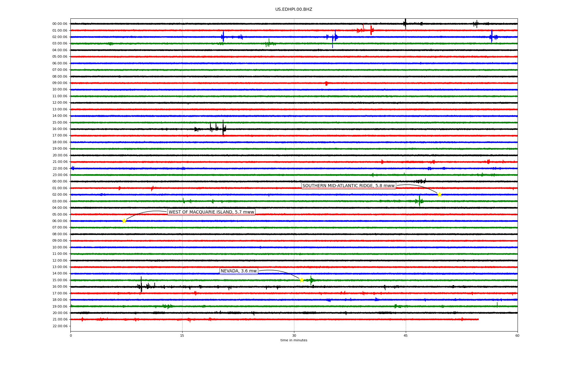Click the 30 tick label on x-axis
This screenshot has height=368, width=588.
tap(294, 335)
